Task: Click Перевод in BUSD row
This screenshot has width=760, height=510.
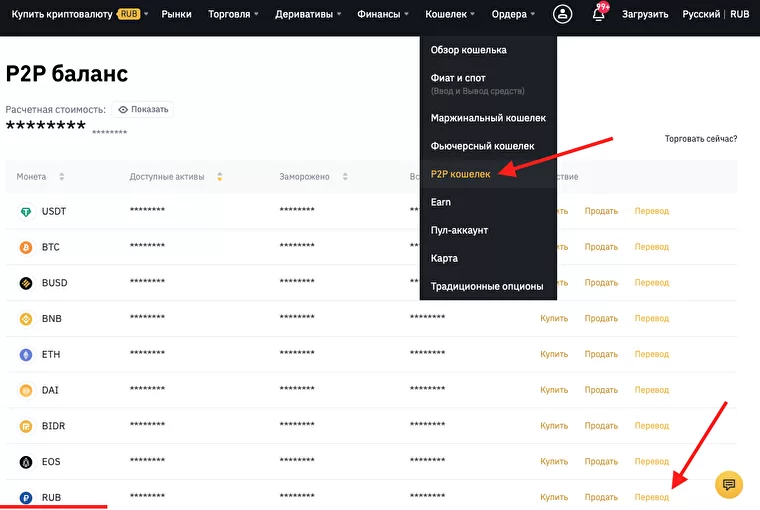Action: (x=652, y=283)
